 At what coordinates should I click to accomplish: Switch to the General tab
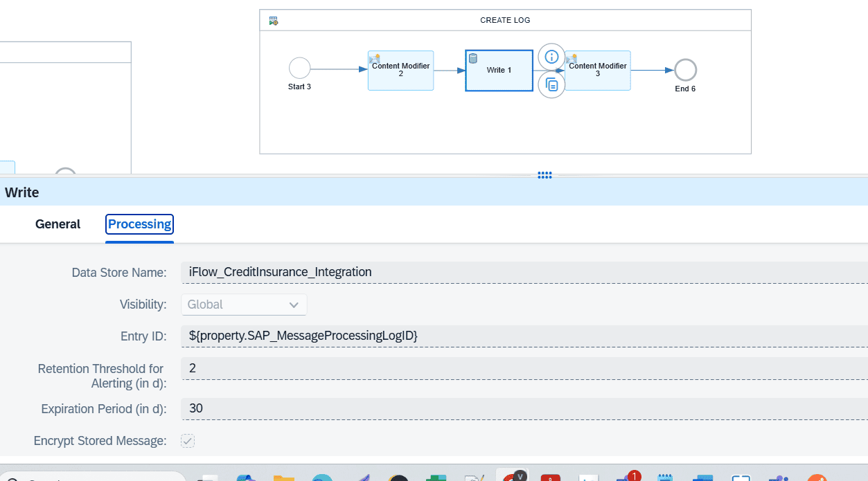[58, 224]
